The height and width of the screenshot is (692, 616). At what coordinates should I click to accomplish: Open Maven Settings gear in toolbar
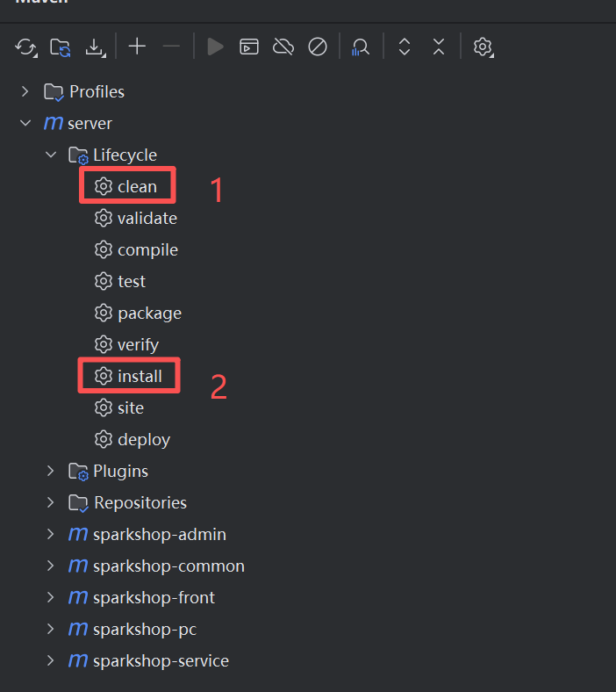click(x=483, y=47)
